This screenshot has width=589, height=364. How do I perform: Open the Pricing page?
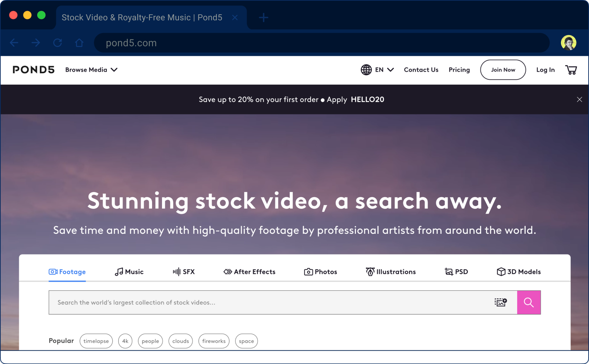pyautogui.click(x=459, y=70)
